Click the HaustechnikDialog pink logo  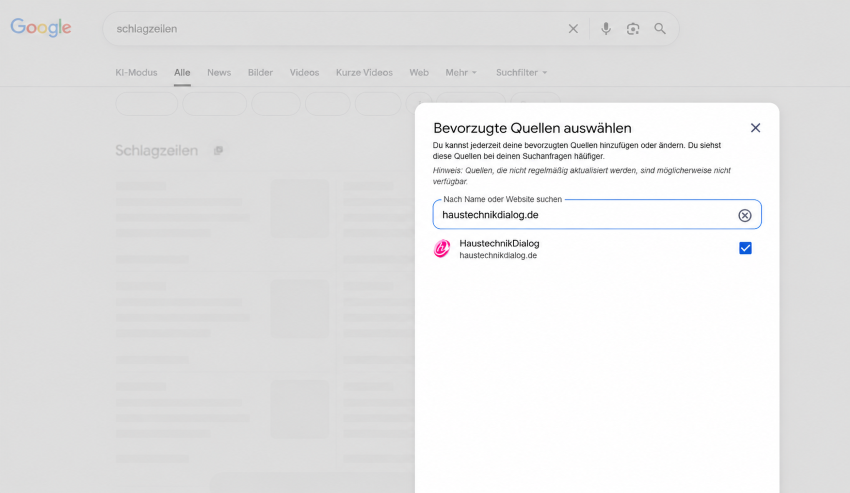click(x=442, y=248)
